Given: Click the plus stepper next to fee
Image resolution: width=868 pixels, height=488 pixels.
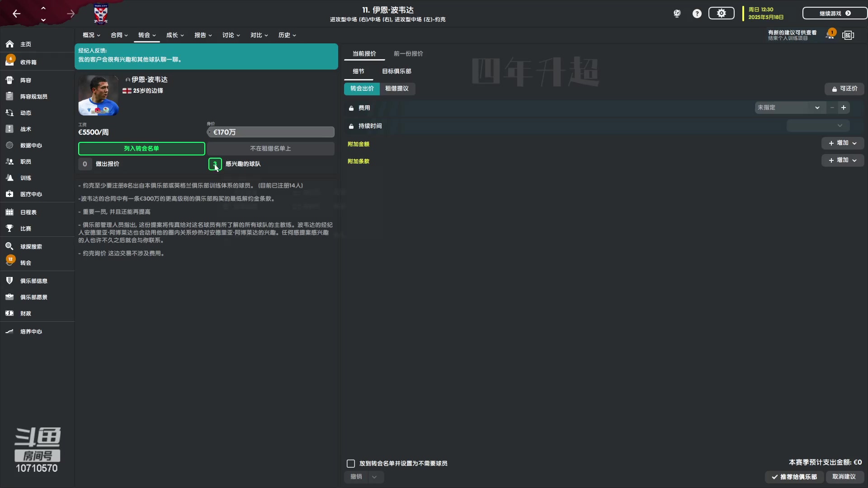Looking at the screenshot, I should click(844, 108).
